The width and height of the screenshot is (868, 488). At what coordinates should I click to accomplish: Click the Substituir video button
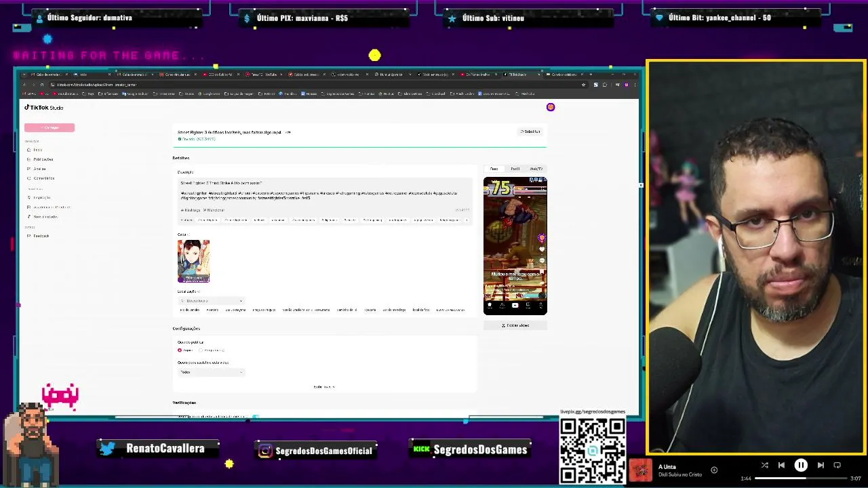[x=530, y=131]
